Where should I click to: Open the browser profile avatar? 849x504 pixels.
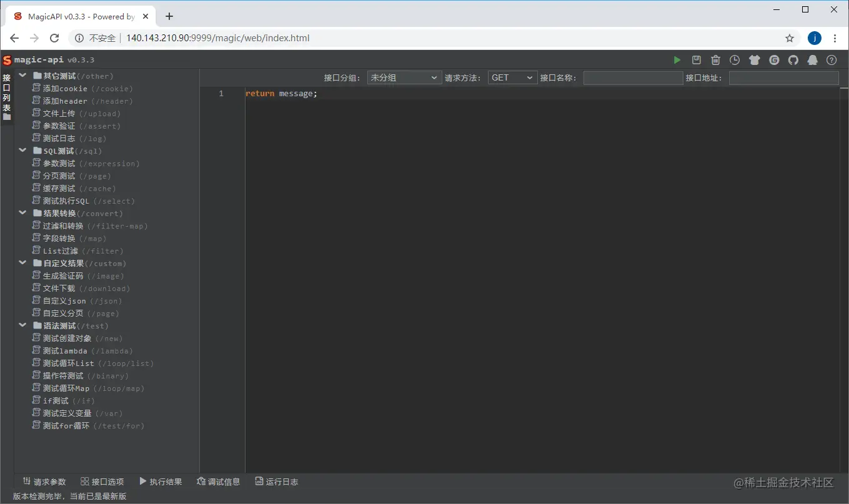coord(815,38)
